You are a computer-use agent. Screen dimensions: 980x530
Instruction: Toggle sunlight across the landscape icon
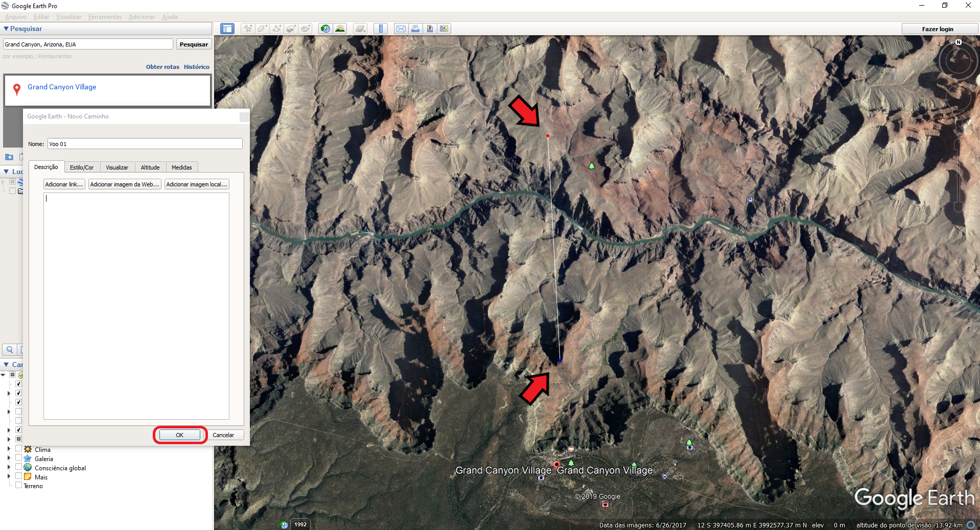(x=340, y=29)
